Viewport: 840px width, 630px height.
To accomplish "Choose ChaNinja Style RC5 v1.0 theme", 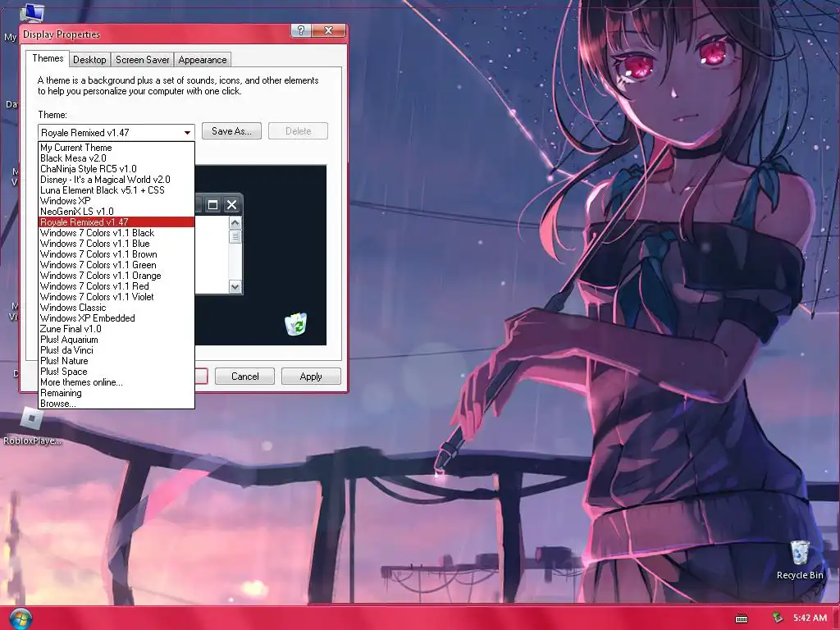I will [116, 169].
